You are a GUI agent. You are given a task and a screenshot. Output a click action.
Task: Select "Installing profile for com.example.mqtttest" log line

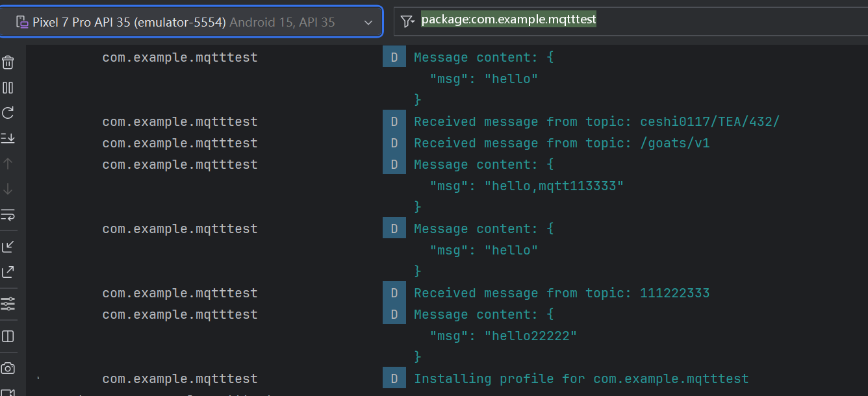(581, 378)
